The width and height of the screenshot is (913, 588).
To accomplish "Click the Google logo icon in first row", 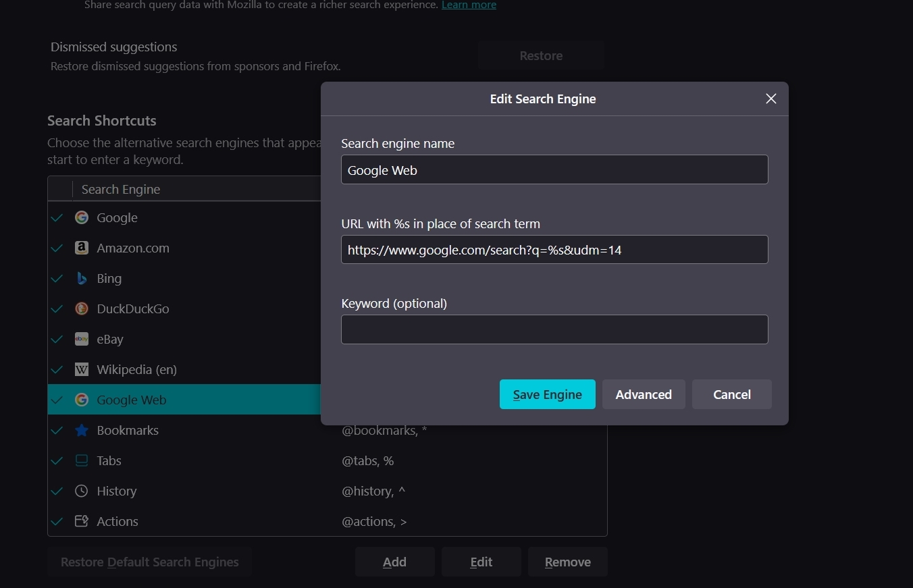I will [82, 217].
